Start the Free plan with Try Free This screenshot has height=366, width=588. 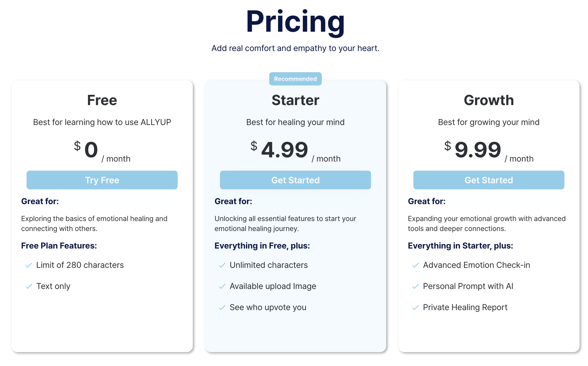coord(102,180)
